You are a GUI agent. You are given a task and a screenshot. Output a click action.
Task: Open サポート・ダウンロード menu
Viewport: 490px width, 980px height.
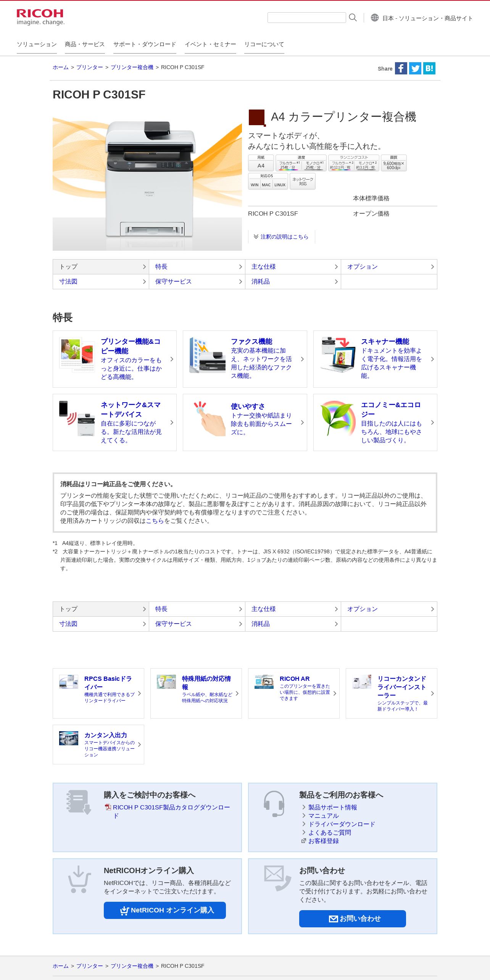click(145, 44)
